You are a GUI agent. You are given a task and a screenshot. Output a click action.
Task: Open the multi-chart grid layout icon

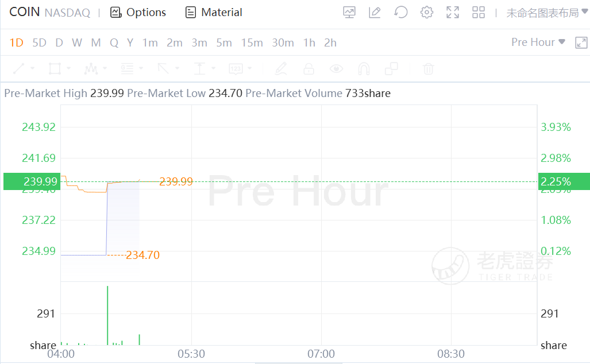pos(479,12)
